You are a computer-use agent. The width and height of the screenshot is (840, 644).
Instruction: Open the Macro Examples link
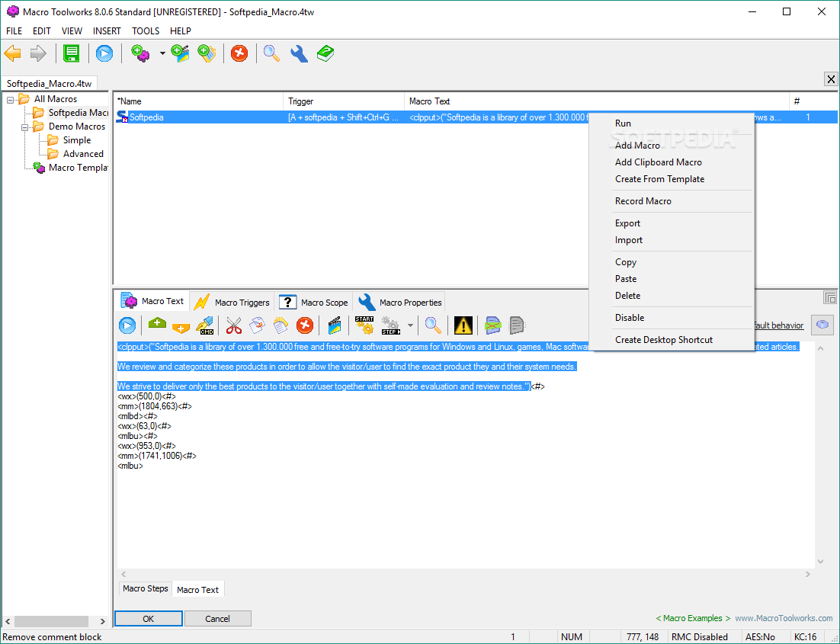point(693,618)
